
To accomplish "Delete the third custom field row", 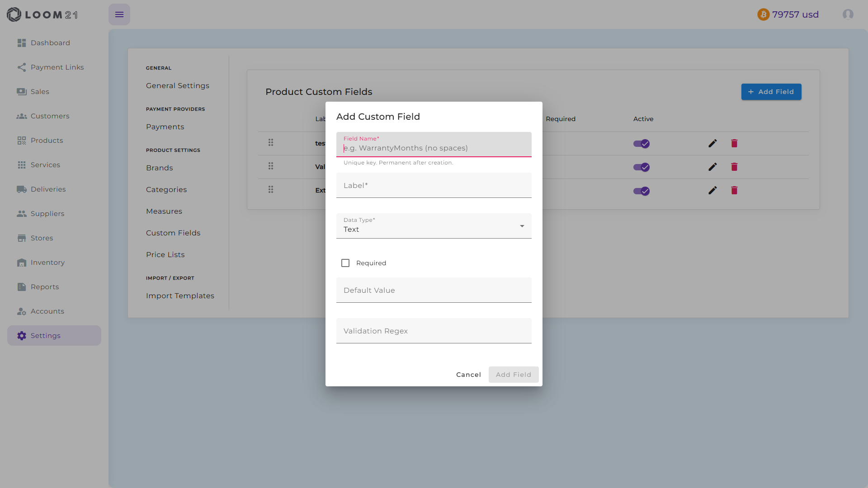I will (x=734, y=190).
